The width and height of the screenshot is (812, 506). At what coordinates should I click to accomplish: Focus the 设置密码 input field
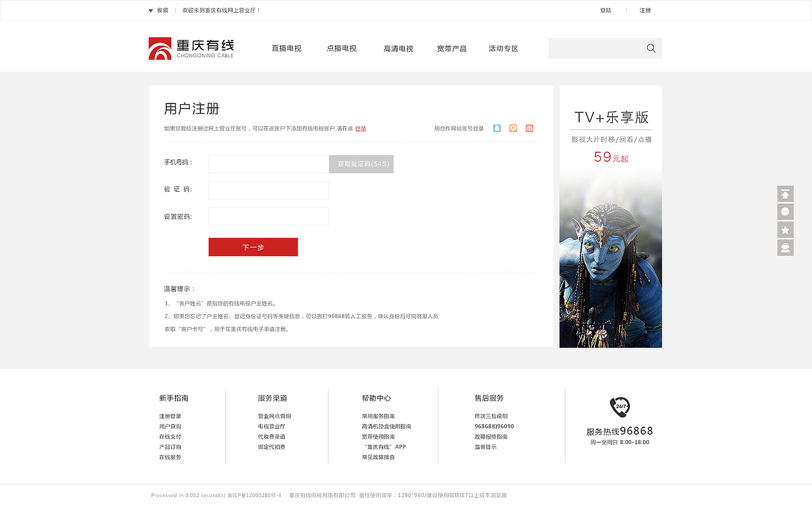pyautogui.click(x=269, y=216)
